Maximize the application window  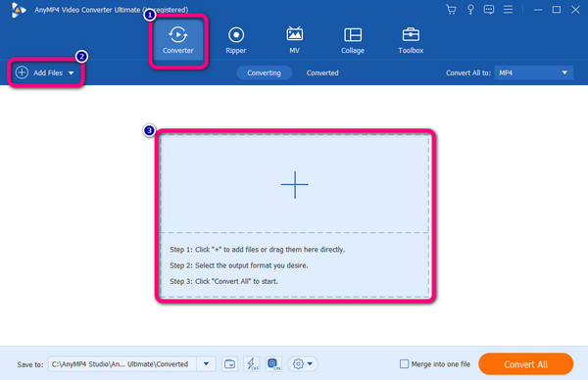tap(557, 10)
